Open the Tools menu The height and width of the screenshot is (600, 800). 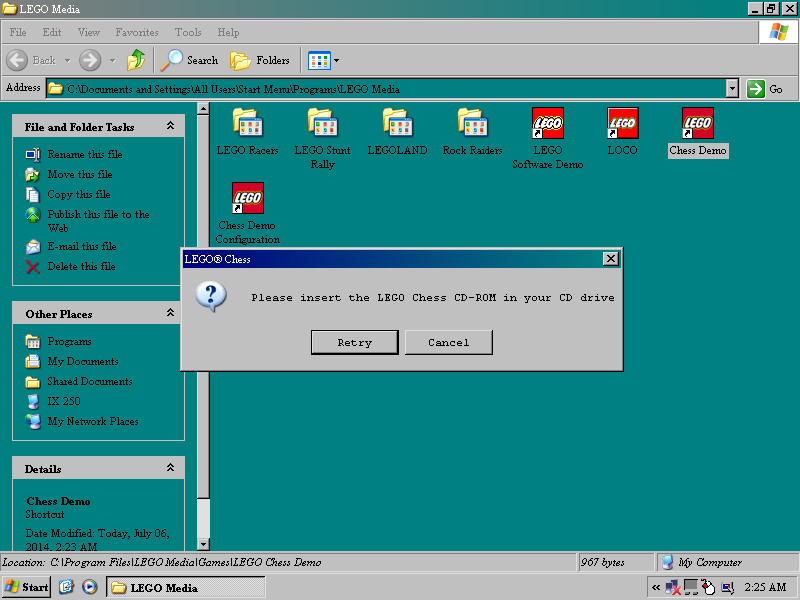click(188, 32)
